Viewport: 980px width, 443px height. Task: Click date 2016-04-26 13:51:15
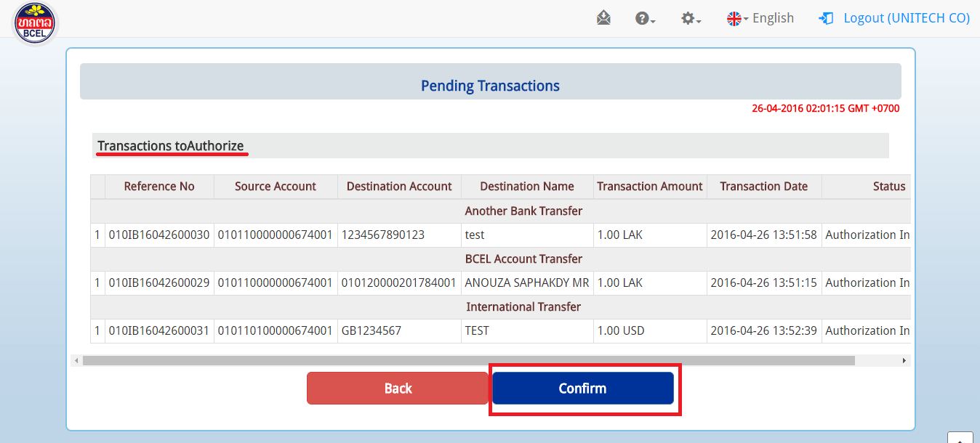[x=764, y=283]
